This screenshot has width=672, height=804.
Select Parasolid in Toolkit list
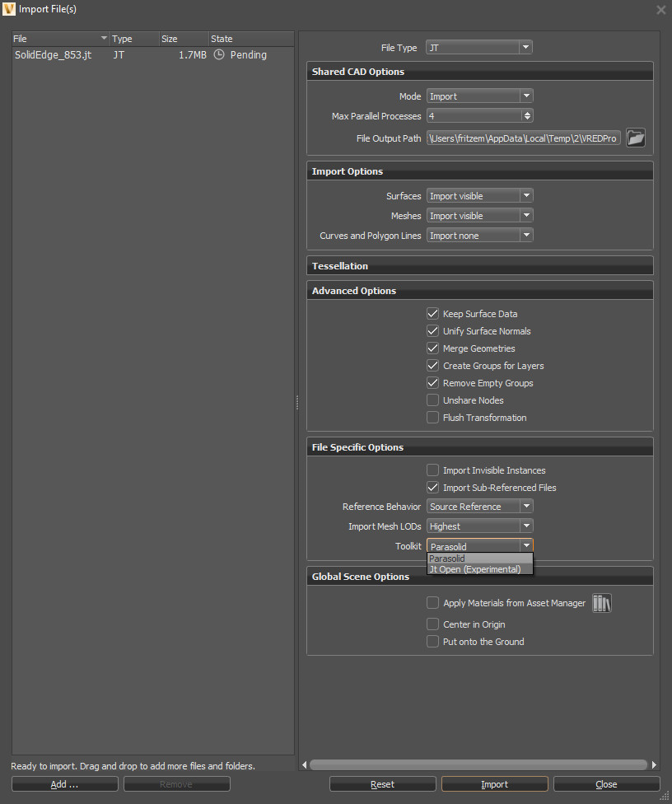coord(480,559)
